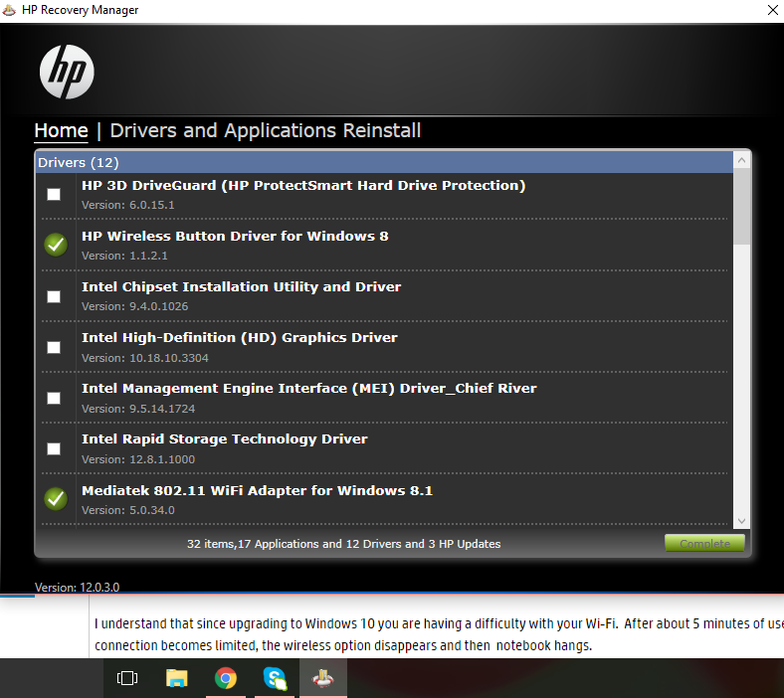Image resolution: width=784 pixels, height=698 pixels.
Task: Click scrollbar down arrow in drivers list
Action: (741, 521)
